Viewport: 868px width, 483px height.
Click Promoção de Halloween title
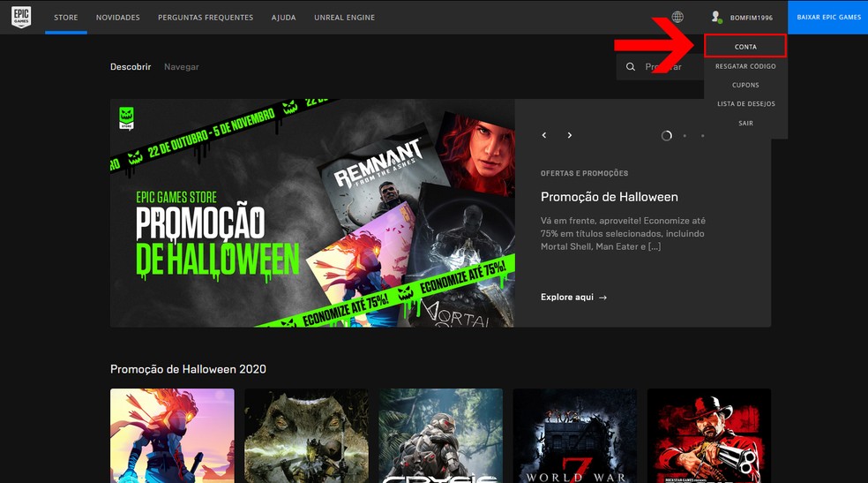point(609,197)
